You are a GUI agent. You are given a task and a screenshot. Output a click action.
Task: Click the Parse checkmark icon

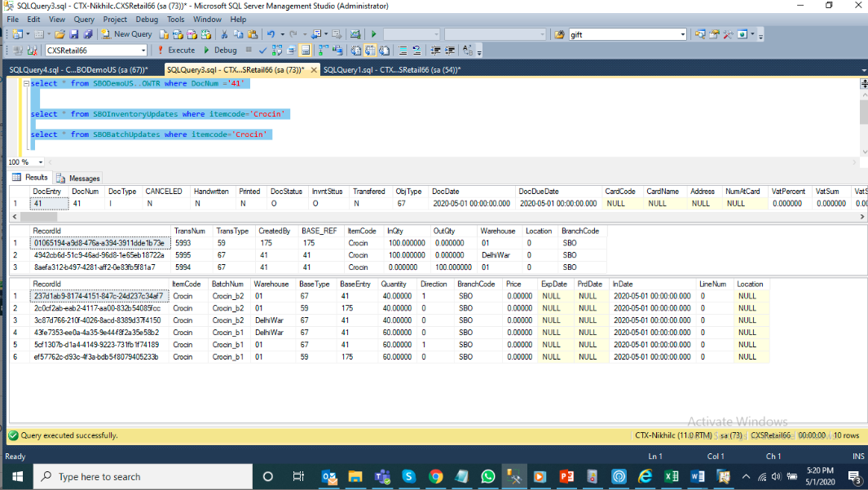(262, 51)
